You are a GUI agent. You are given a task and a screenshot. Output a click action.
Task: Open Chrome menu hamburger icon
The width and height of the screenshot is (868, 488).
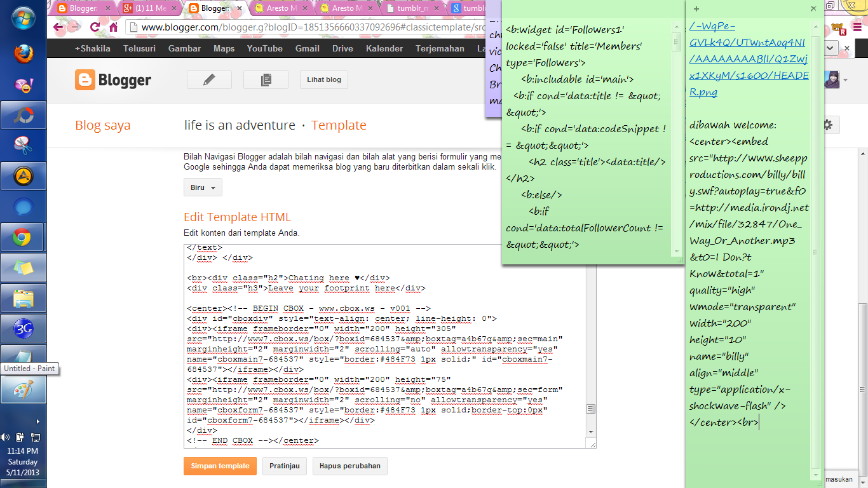click(x=857, y=27)
